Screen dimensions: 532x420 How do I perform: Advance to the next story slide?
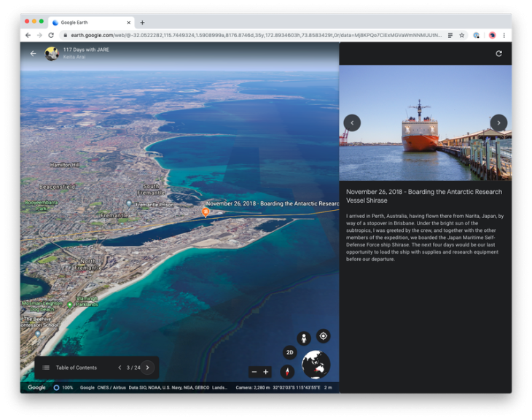point(148,367)
